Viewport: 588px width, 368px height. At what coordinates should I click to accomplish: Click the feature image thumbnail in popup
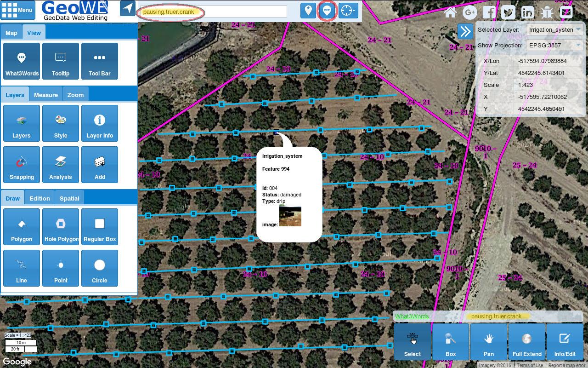tap(290, 216)
